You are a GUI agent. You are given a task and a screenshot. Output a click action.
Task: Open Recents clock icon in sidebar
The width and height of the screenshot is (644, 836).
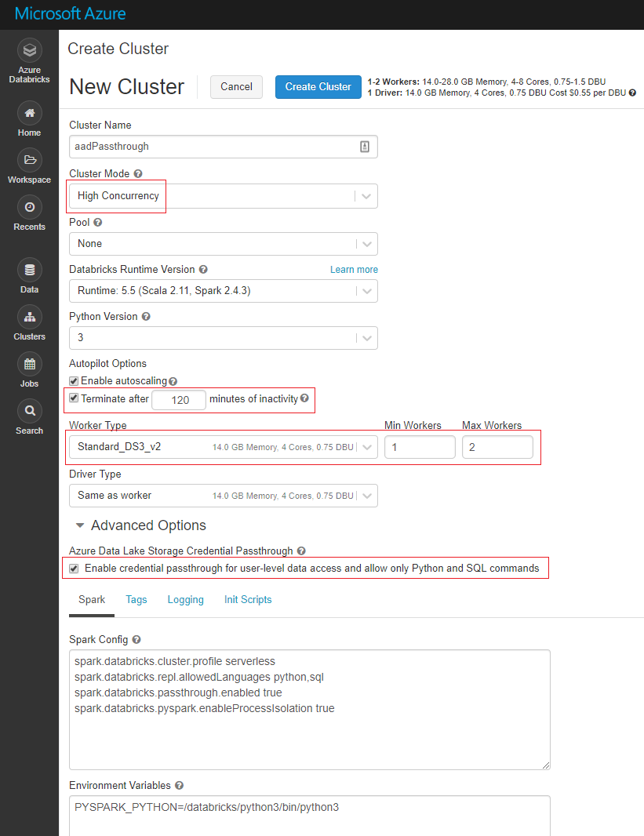(x=29, y=207)
